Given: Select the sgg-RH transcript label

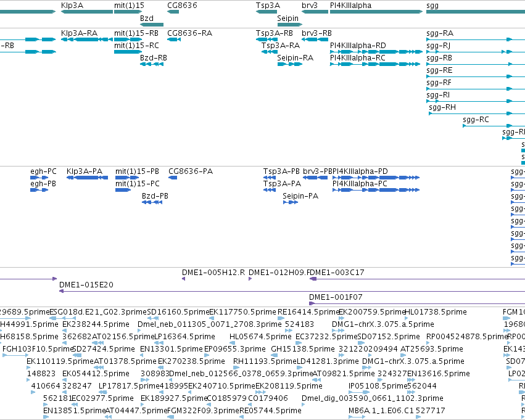Looking at the screenshot, I should coord(442,107).
